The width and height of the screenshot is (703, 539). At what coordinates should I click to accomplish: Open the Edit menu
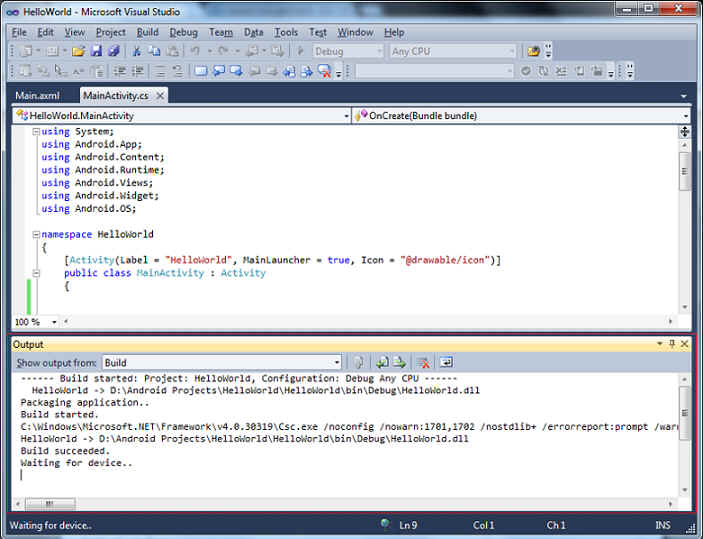45,32
